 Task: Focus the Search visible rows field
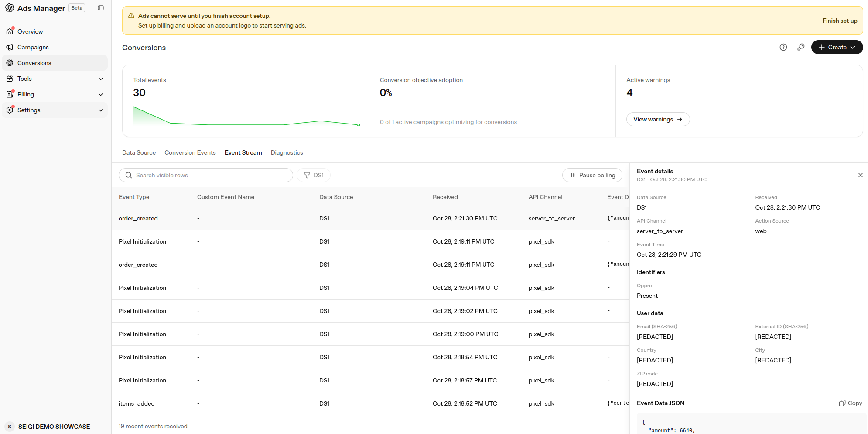pyautogui.click(x=206, y=175)
